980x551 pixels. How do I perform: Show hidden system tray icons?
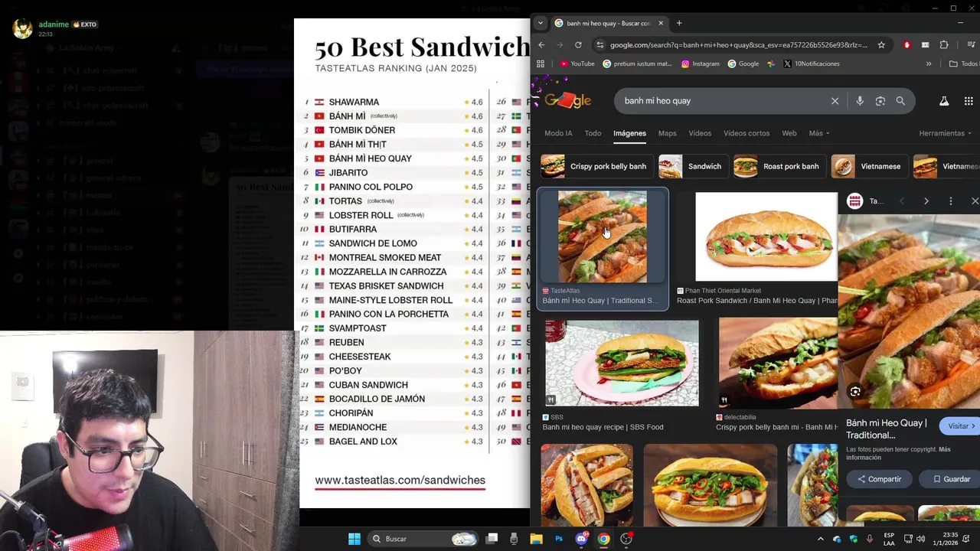click(x=821, y=539)
